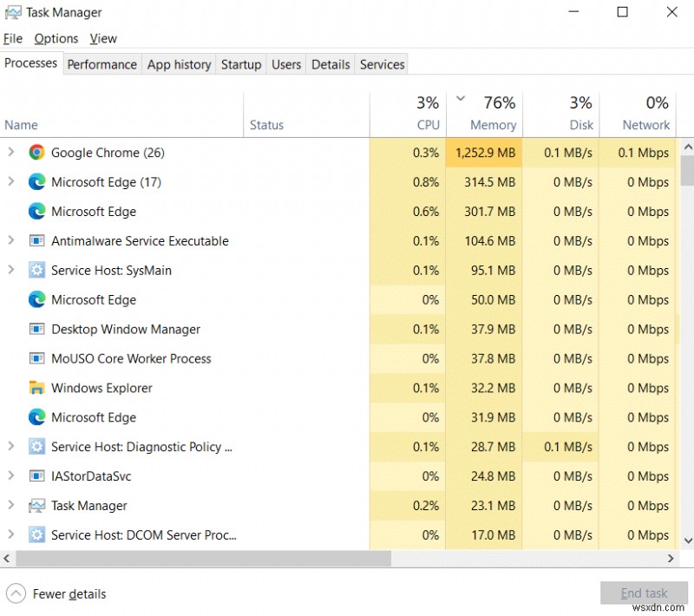
Task: Click the IAStorDataSvc process icon
Action: (x=36, y=476)
